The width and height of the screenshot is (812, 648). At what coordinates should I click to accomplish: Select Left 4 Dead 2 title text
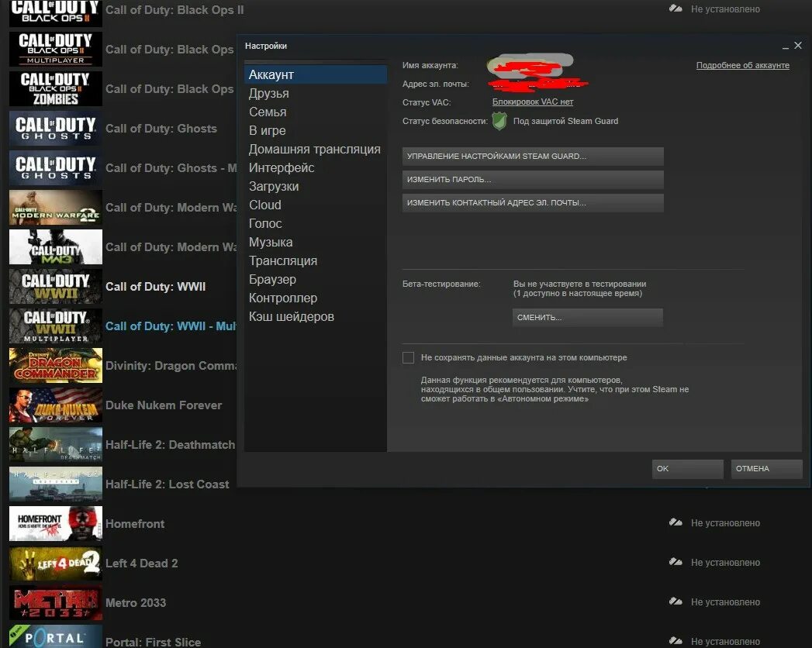coord(141,563)
